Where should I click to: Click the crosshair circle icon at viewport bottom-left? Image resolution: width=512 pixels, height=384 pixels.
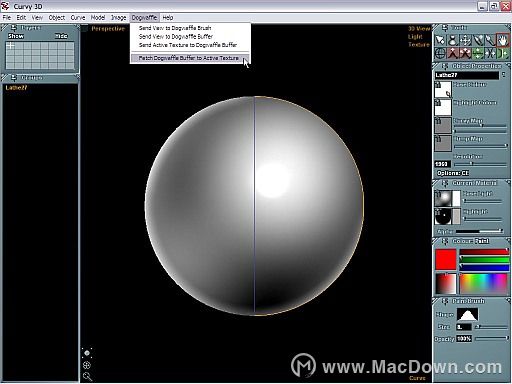click(87, 365)
